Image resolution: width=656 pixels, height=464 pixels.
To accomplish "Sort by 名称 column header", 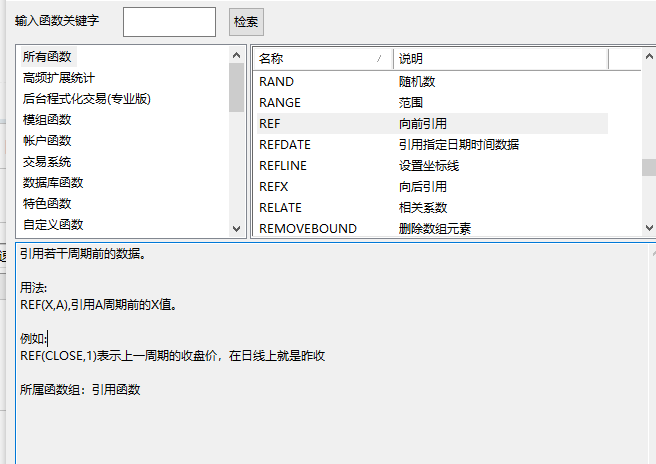I will pyautogui.click(x=322, y=59).
